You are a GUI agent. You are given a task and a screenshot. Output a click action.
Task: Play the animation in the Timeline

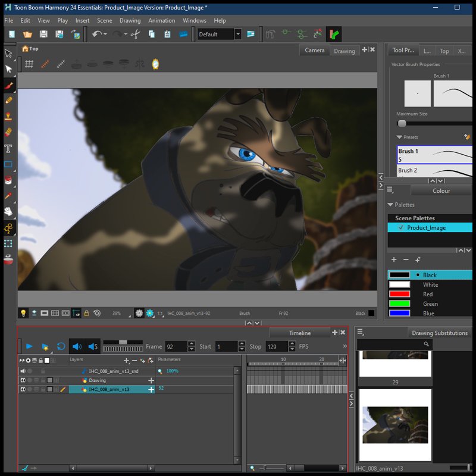pyautogui.click(x=29, y=346)
